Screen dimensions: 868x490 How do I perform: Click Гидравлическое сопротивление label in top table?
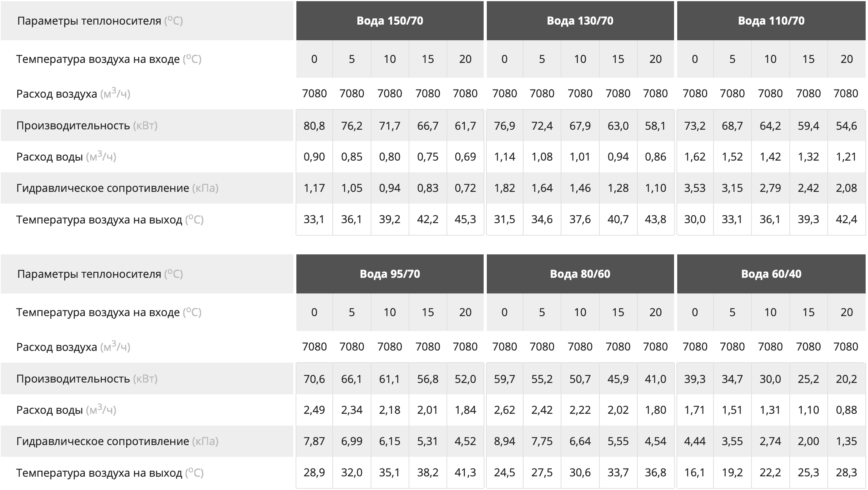click(x=117, y=188)
